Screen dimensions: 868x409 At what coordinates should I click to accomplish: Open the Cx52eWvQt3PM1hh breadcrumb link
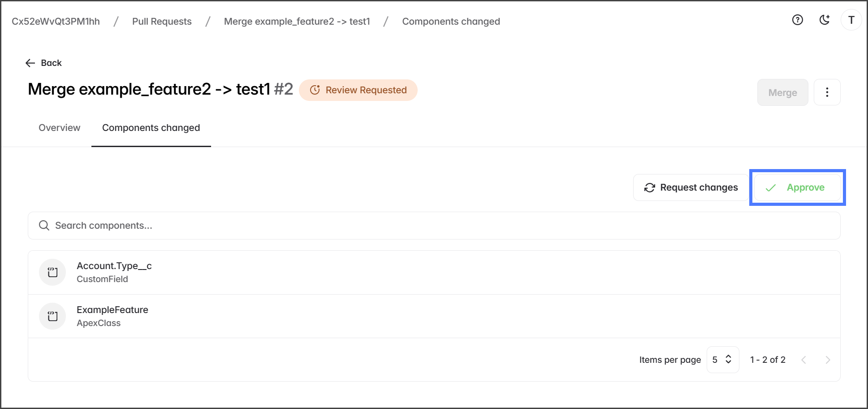[x=56, y=22]
